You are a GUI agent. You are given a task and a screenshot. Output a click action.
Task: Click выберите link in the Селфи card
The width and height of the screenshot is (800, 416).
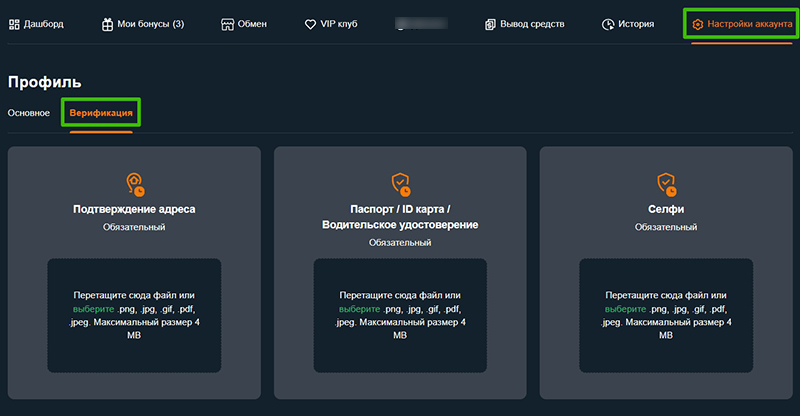(626, 309)
